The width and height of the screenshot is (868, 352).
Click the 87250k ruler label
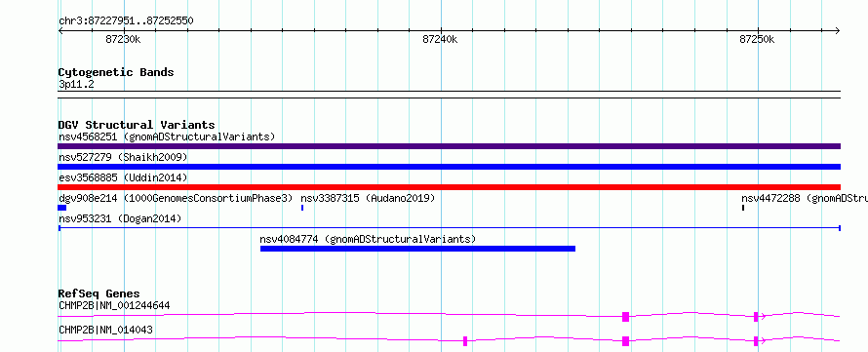(x=757, y=39)
